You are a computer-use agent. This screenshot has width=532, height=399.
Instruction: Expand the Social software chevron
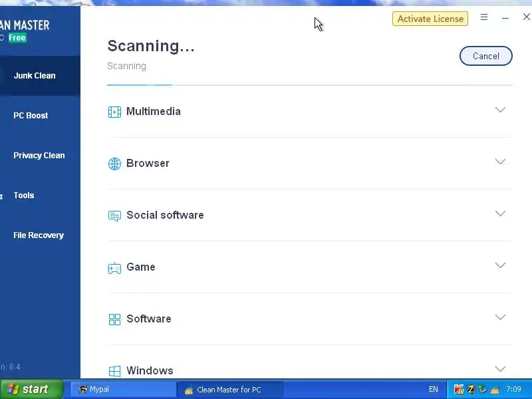tap(500, 213)
